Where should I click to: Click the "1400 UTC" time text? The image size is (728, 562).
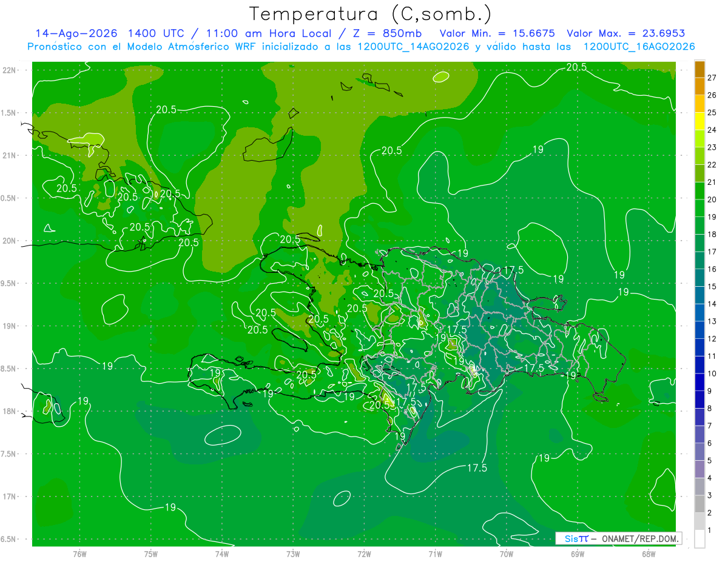[x=157, y=33]
